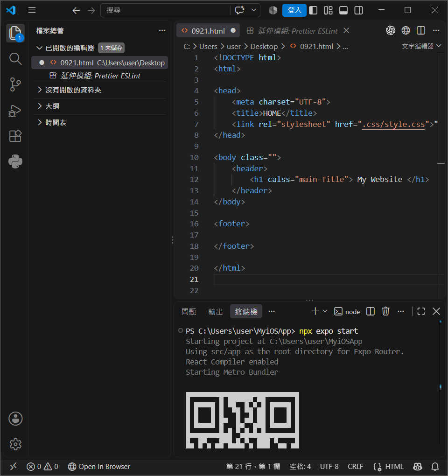The image size is (448, 476).
Task: Click the blue sign-in button
Action: [x=294, y=10]
